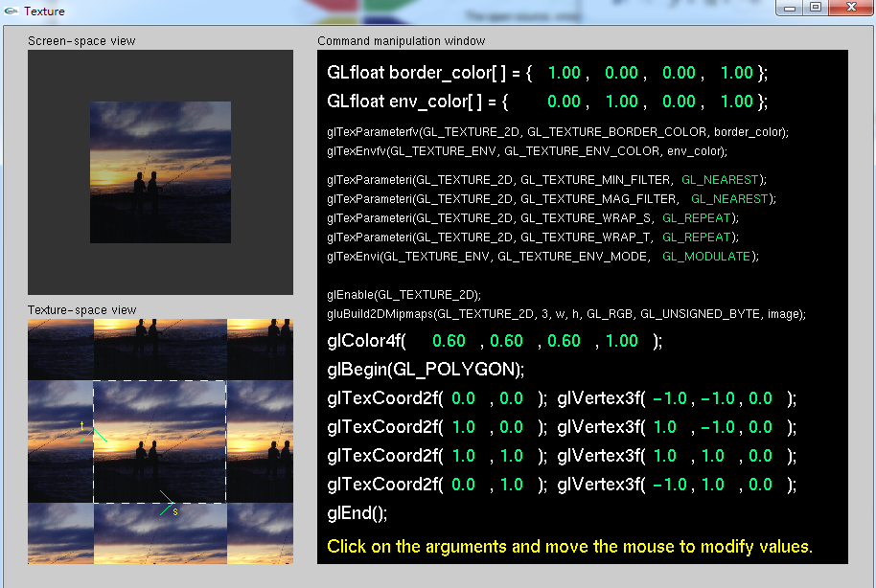Screen dimensions: 876x588
Task: Click z value of second glVertex3f line
Action: pyautogui.click(x=760, y=427)
